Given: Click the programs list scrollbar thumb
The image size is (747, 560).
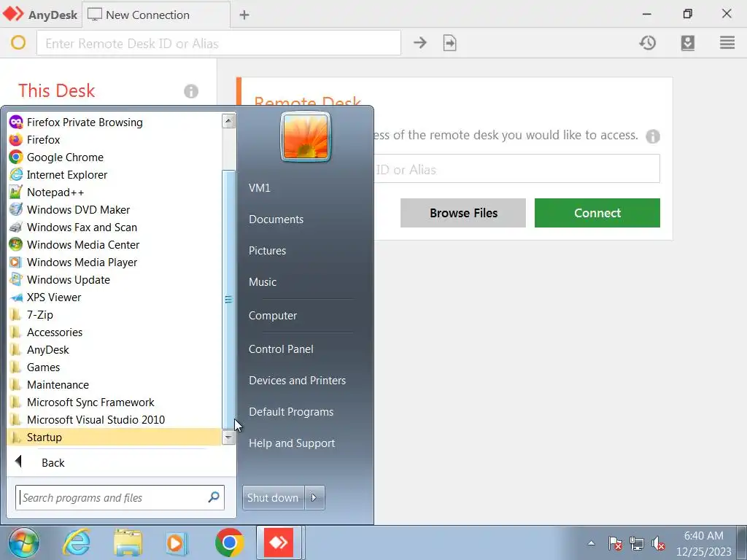Looking at the screenshot, I should click(228, 300).
